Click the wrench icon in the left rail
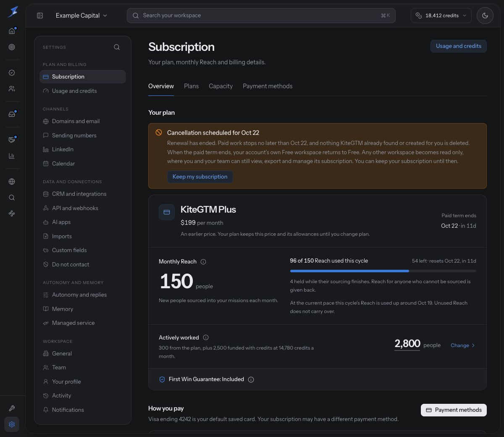The width and height of the screenshot is (504, 437). coord(12,408)
